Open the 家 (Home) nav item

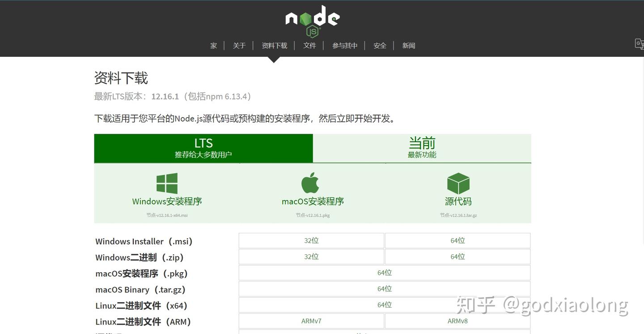coord(214,46)
